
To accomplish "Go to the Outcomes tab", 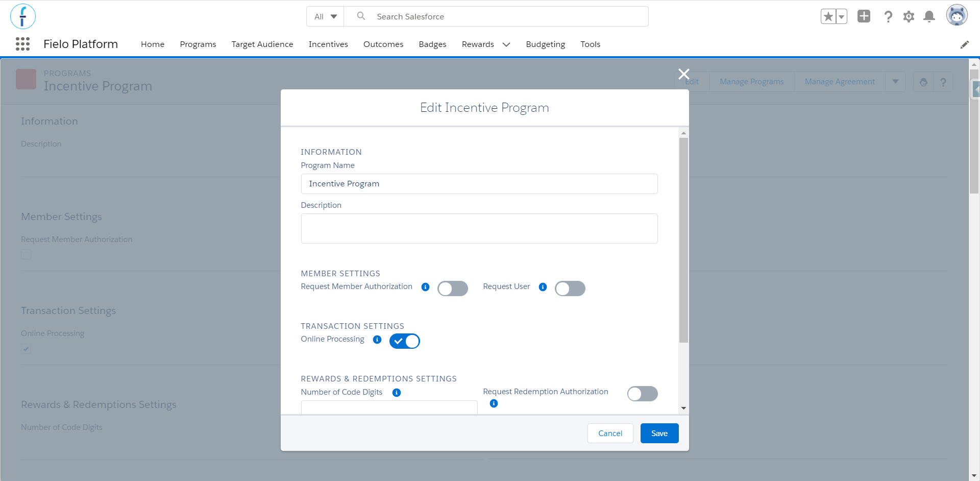I will (383, 44).
